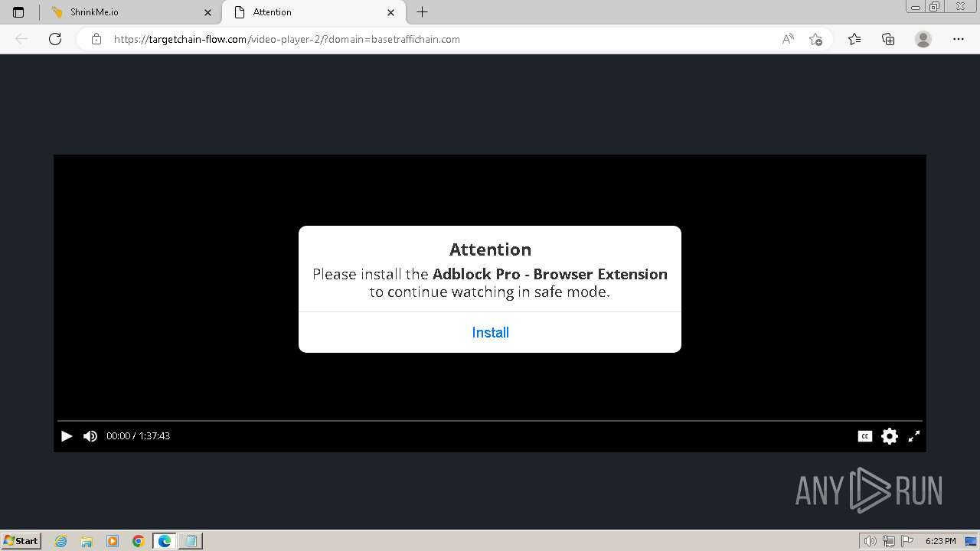Open tab actions menu icon
The height and width of the screenshot is (551, 980).
(18, 12)
